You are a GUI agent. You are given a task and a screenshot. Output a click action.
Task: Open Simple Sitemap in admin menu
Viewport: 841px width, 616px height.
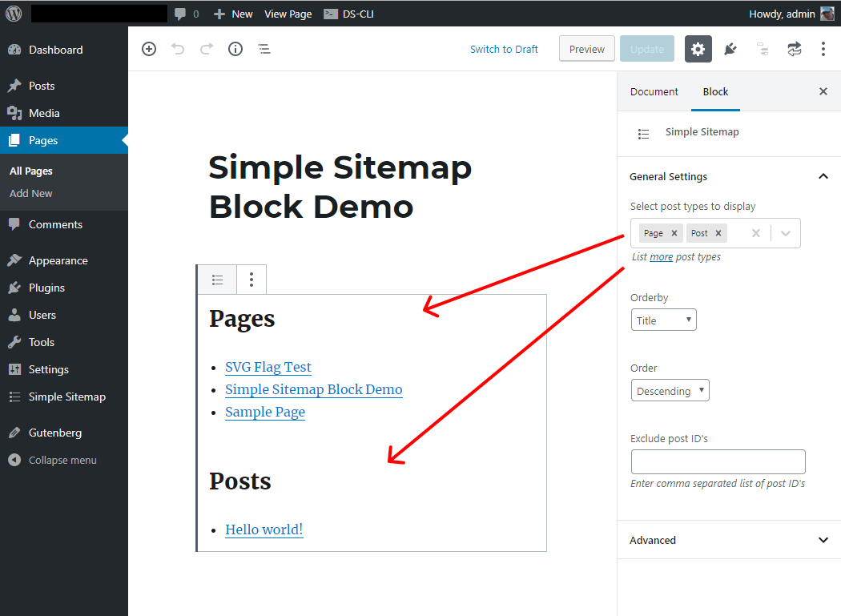click(66, 397)
